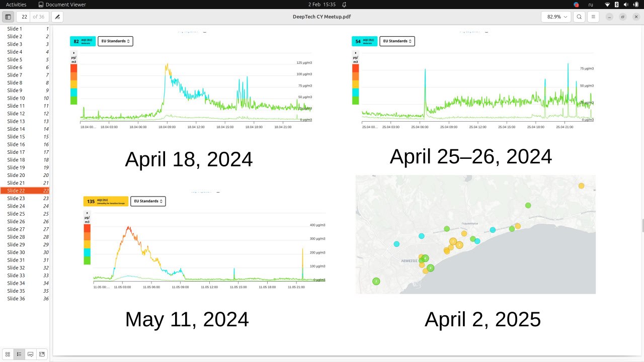
Task: Click the annotation pencil tool icon
Action: (x=57, y=17)
